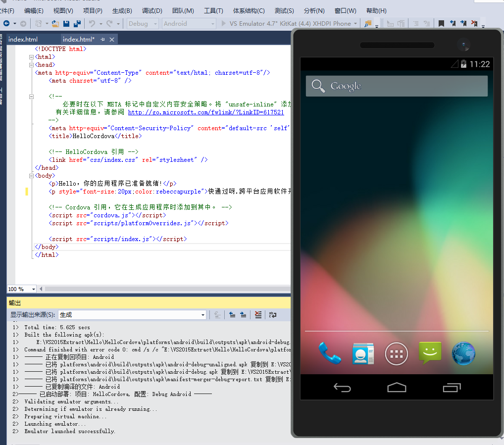Open the 生成(B) menu
504x445 pixels.
click(122, 10)
